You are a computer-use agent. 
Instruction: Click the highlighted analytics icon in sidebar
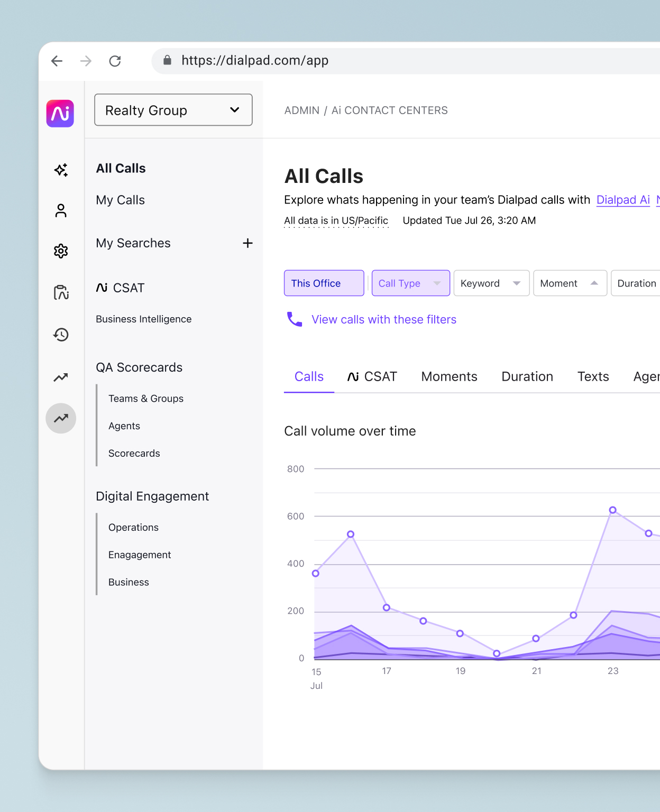pos(61,418)
